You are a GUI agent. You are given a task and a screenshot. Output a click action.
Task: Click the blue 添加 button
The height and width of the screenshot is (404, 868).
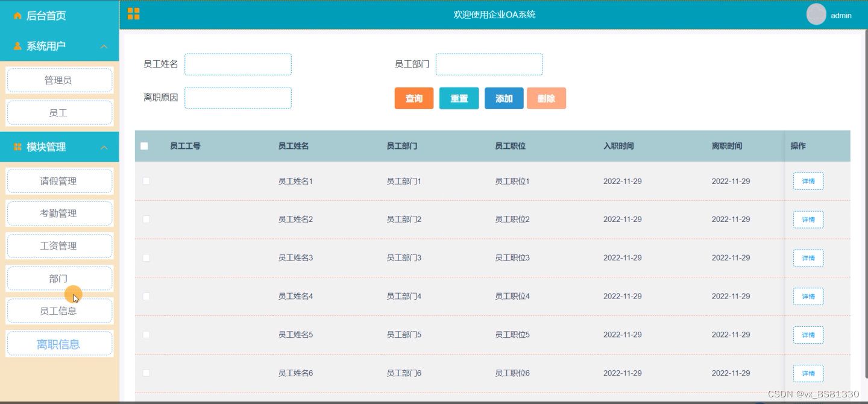pyautogui.click(x=504, y=98)
